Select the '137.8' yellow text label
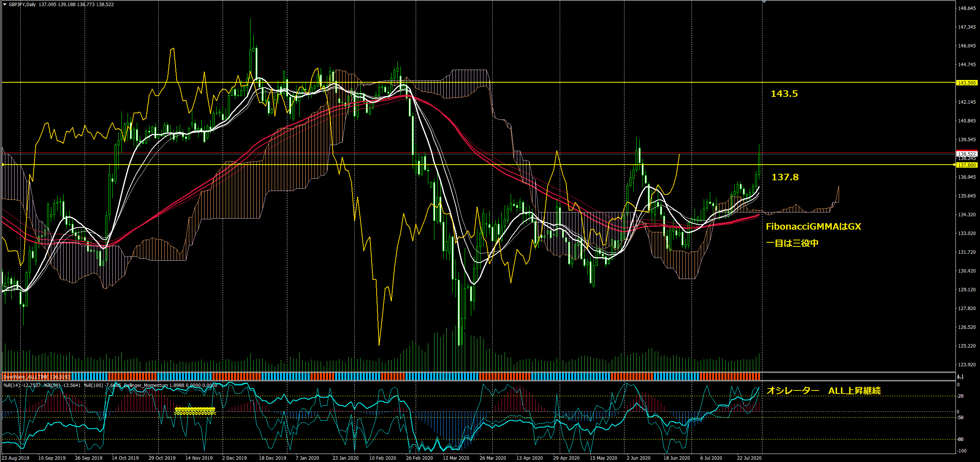 point(785,177)
